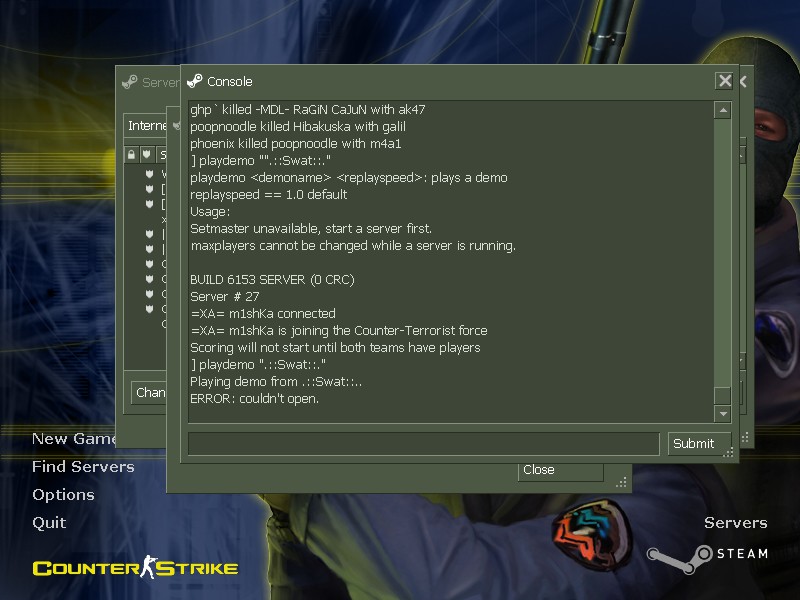Switch to Internet tab in Servers window
This screenshot has width=800, height=600.
coord(147,126)
